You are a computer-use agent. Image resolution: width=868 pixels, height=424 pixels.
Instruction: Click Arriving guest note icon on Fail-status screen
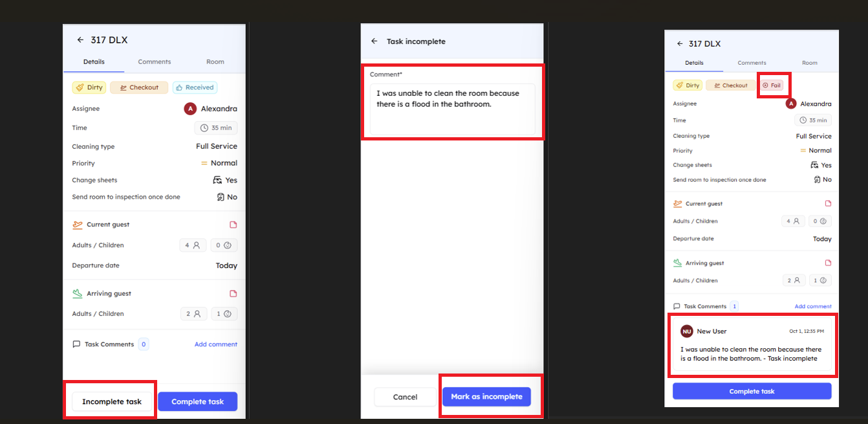[x=828, y=263]
